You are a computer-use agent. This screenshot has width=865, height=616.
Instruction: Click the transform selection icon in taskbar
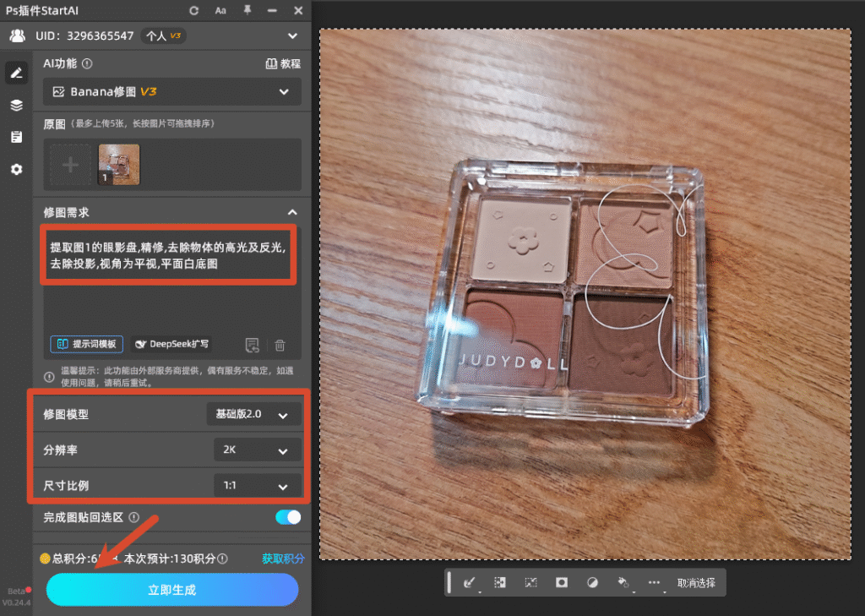click(530, 582)
